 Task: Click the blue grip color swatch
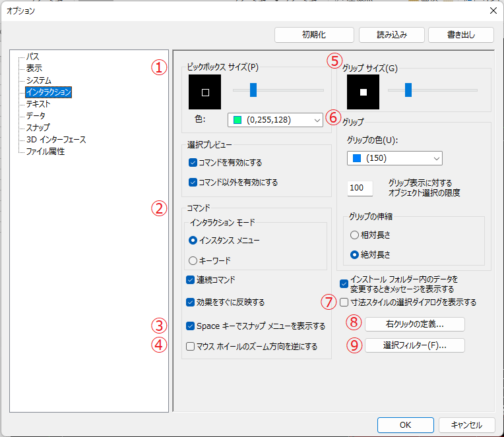(x=357, y=158)
